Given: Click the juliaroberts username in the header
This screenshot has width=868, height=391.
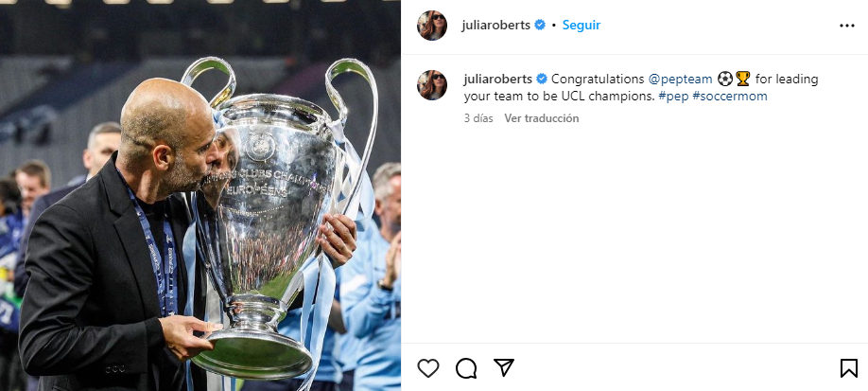Looking at the screenshot, I should coord(496,25).
